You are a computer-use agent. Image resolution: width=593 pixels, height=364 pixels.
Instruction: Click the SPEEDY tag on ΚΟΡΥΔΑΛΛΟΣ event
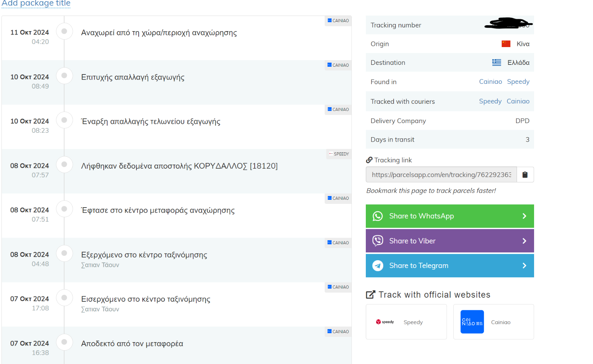click(x=339, y=154)
